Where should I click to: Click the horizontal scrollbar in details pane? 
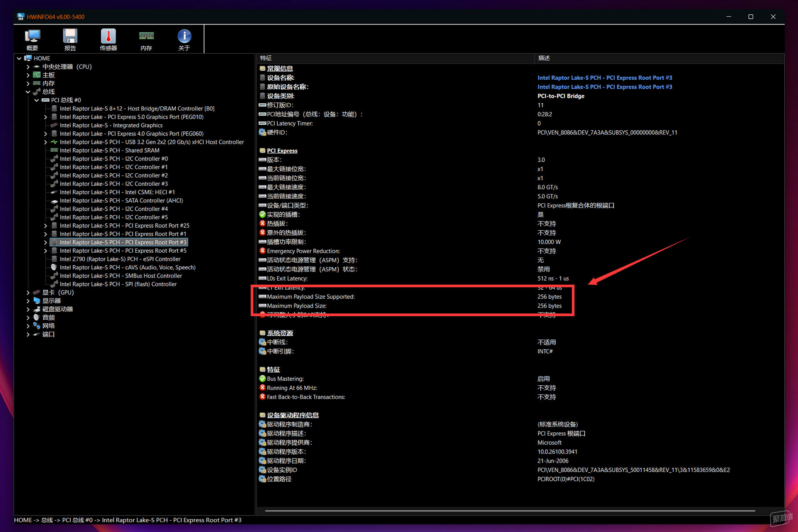(x=510, y=510)
